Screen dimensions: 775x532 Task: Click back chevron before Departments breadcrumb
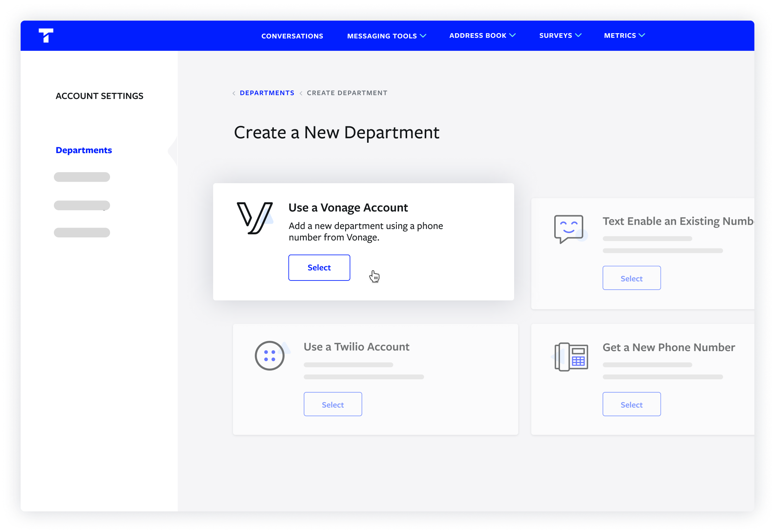click(234, 93)
